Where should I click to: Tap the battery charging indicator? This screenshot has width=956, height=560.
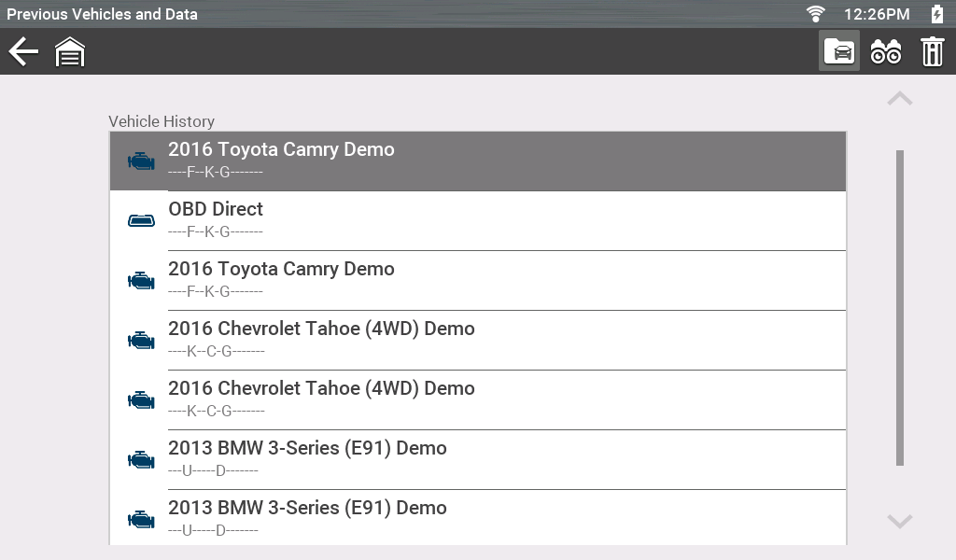coord(936,13)
